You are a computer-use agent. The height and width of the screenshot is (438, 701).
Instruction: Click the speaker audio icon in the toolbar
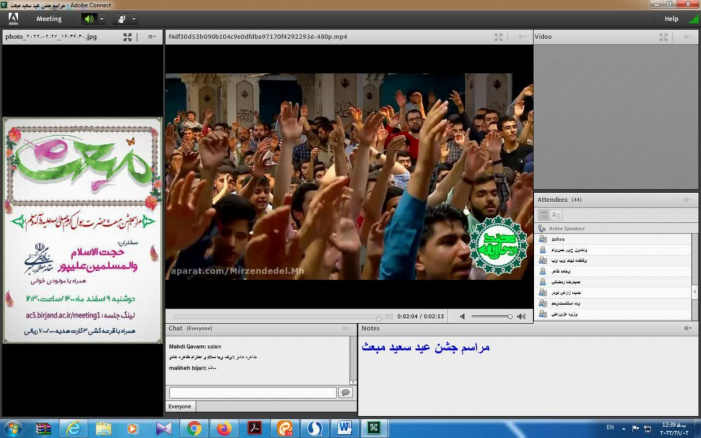[88, 19]
